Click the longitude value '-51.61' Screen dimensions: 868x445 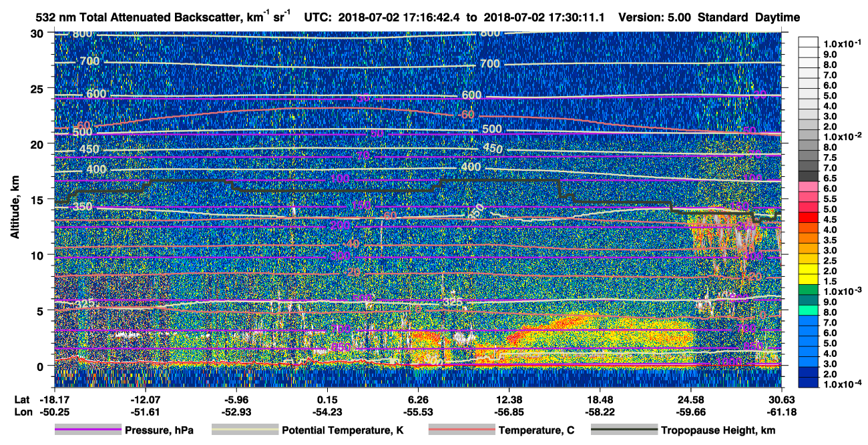[145, 412]
